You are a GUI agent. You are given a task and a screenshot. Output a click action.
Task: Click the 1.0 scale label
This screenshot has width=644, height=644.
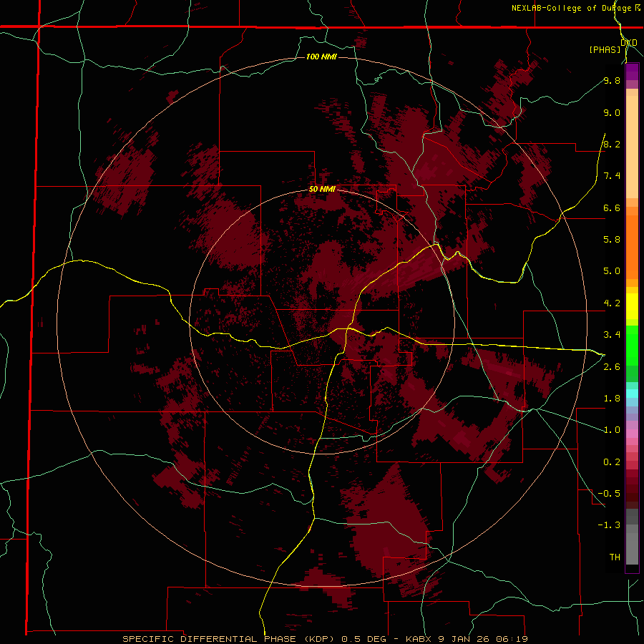coord(612,430)
